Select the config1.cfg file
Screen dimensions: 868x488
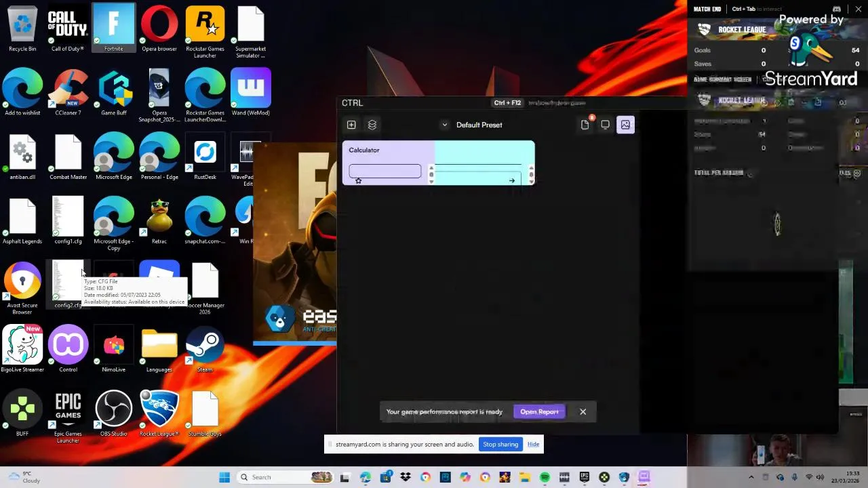point(68,221)
